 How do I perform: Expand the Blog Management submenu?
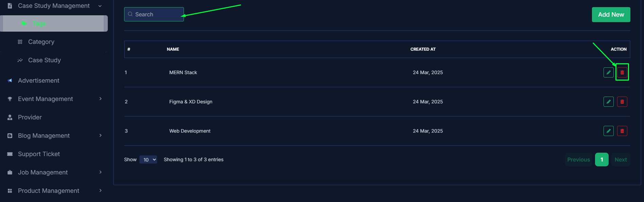pyautogui.click(x=100, y=135)
